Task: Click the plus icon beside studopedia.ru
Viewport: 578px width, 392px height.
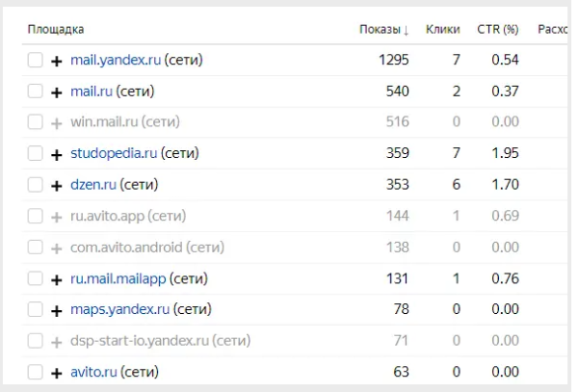Action: (x=57, y=154)
